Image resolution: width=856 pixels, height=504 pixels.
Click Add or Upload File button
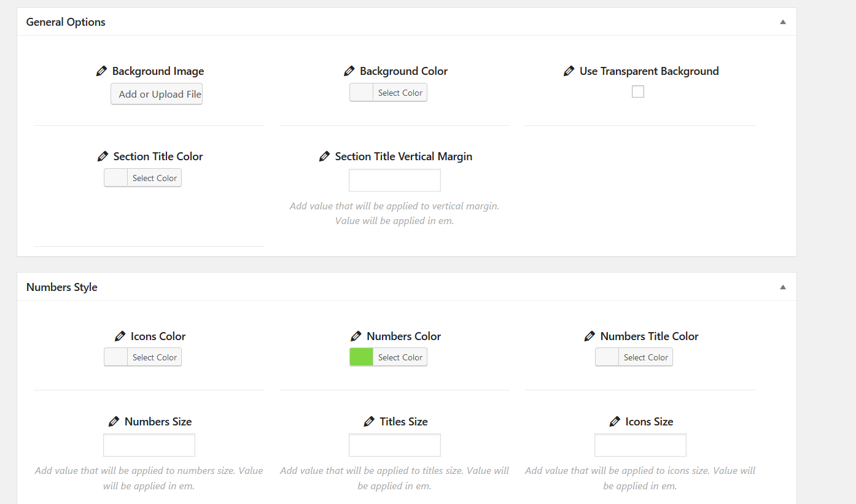point(157,94)
